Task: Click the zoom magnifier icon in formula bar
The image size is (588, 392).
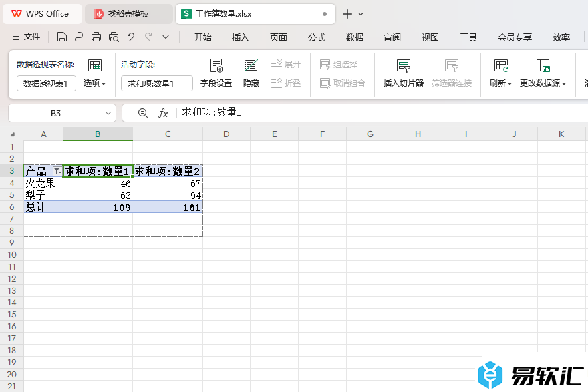Action: click(x=142, y=113)
